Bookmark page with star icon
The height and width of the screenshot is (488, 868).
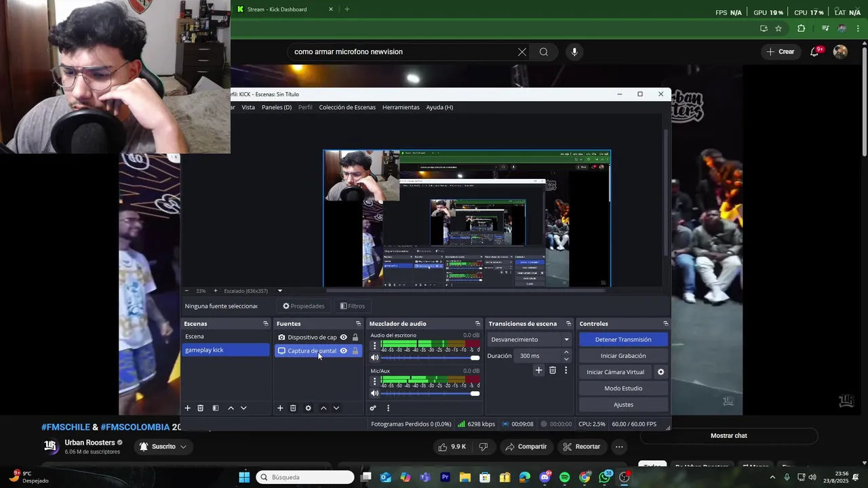tap(778, 28)
